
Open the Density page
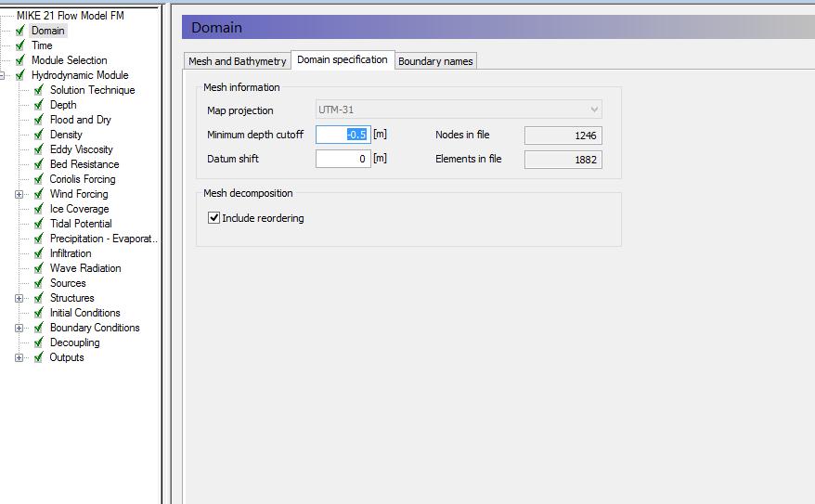(66, 135)
